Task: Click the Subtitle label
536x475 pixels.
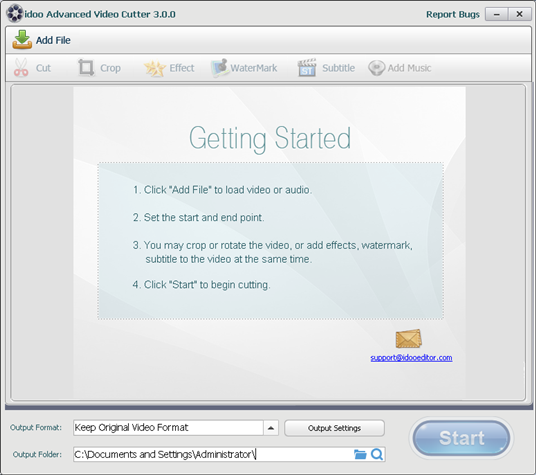Action: (x=338, y=68)
